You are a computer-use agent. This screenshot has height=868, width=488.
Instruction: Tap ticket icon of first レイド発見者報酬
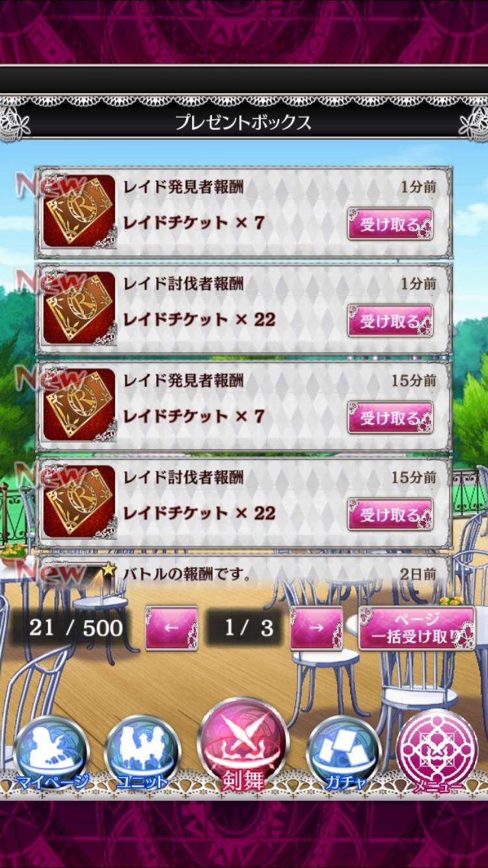pyautogui.click(x=79, y=210)
